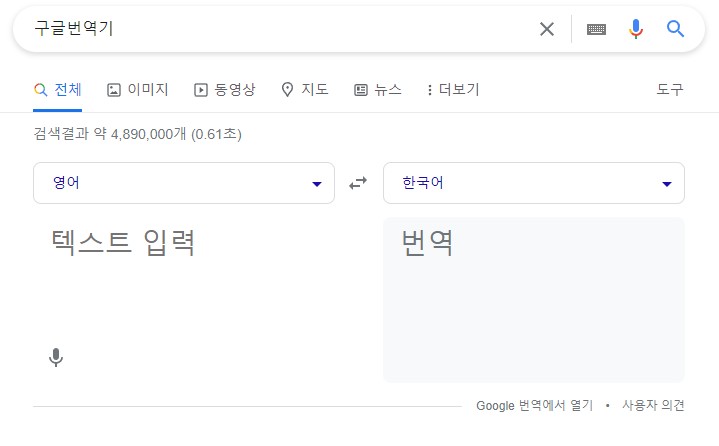Swap source and target languages
719x446 pixels.
tap(358, 183)
